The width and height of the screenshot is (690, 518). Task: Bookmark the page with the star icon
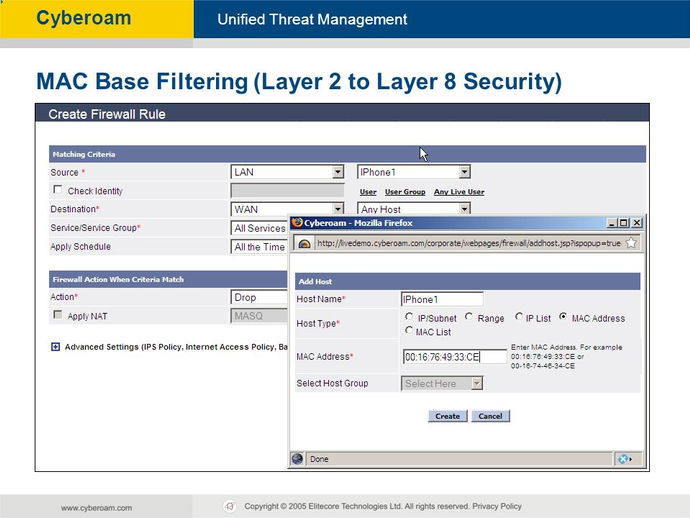pos(631,243)
